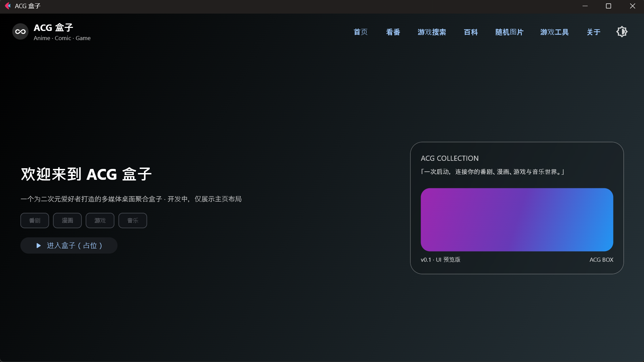Select the 音乐 category chip
The image size is (644, 362).
point(132,220)
